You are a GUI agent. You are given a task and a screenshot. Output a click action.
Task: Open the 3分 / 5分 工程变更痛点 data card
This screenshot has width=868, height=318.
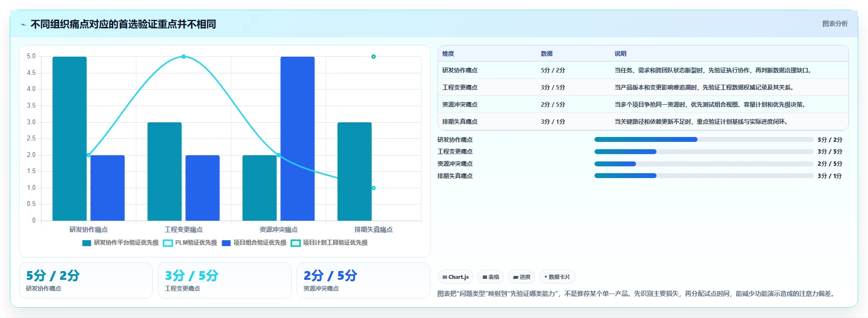pos(225,280)
